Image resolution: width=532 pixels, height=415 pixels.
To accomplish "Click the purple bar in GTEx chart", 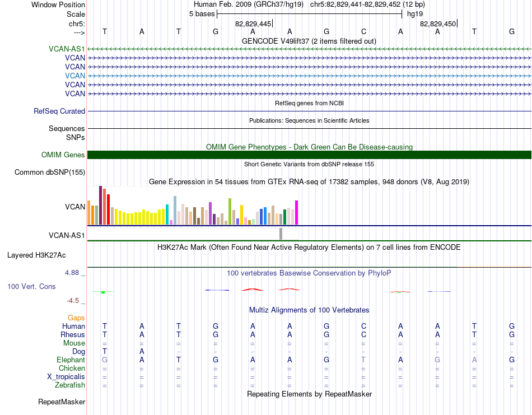I will 211,213.
